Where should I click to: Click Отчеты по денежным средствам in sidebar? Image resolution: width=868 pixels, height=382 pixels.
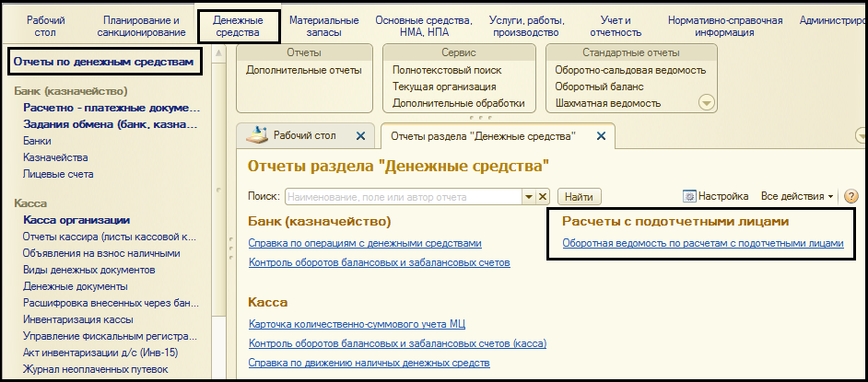tap(103, 62)
